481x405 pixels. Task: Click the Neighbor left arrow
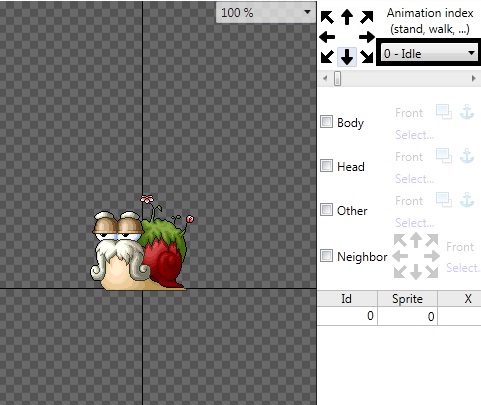coord(400,256)
